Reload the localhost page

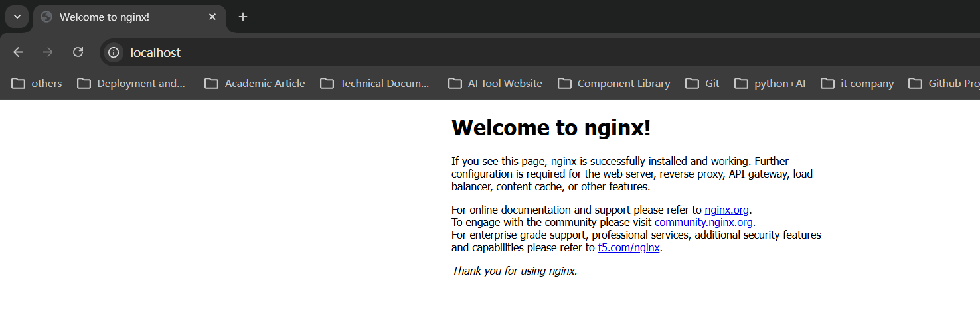[78, 52]
